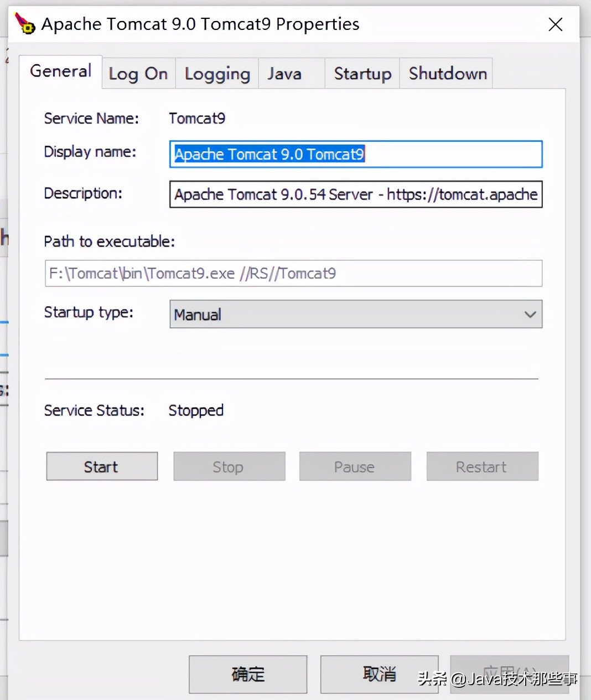
Task: Cancel the dialog with 取消
Action: click(x=379, y=674)
